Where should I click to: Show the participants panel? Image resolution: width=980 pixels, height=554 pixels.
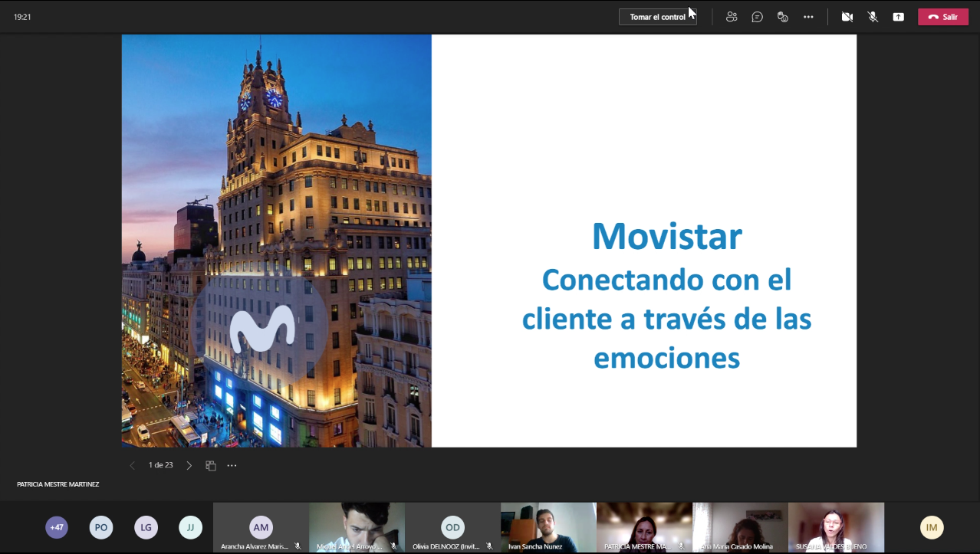click(x=732, y=17)
